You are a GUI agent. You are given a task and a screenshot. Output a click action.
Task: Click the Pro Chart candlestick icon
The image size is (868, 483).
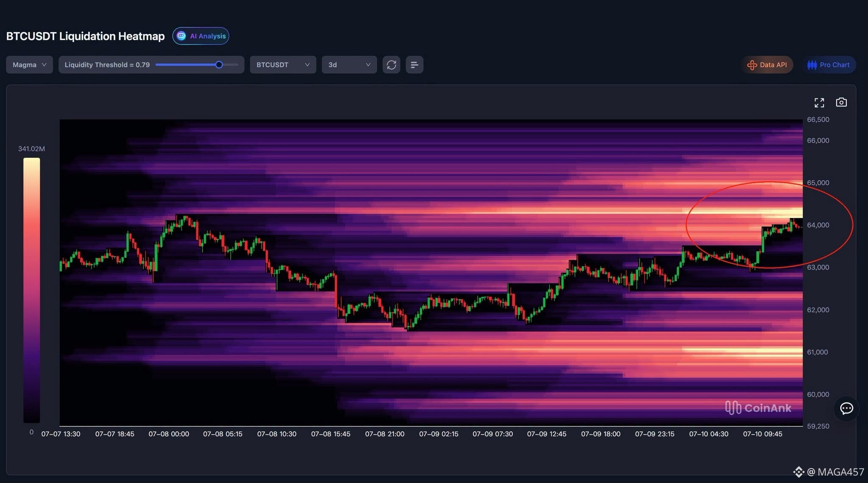[x=812, y=65]
